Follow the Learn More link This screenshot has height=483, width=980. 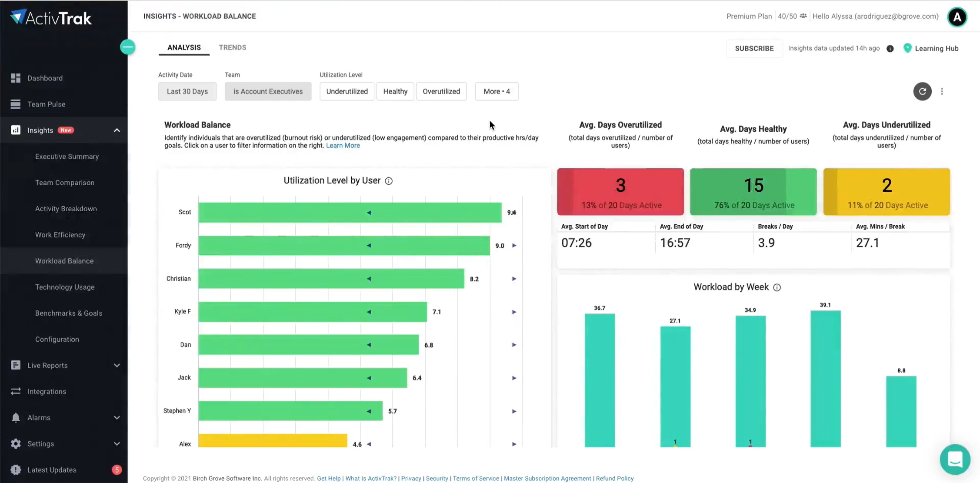click(x=343, y=146)
